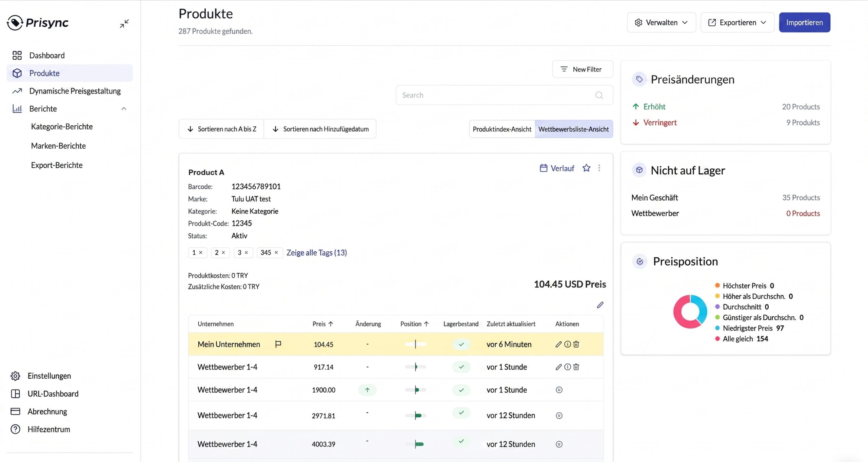Click 0 Products for Wettbewerber
Screen dimensions: 868x462
click(x=803, y=213)
